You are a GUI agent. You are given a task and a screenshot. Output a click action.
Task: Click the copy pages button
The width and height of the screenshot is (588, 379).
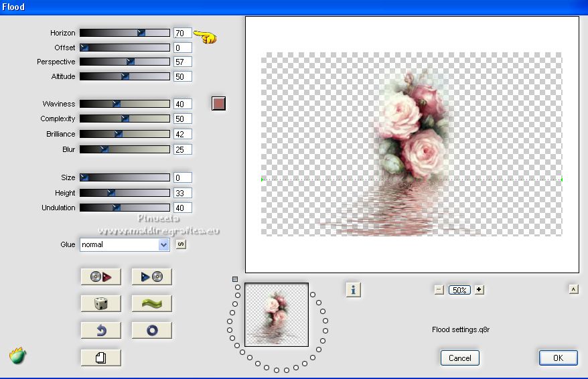point(101,358)
